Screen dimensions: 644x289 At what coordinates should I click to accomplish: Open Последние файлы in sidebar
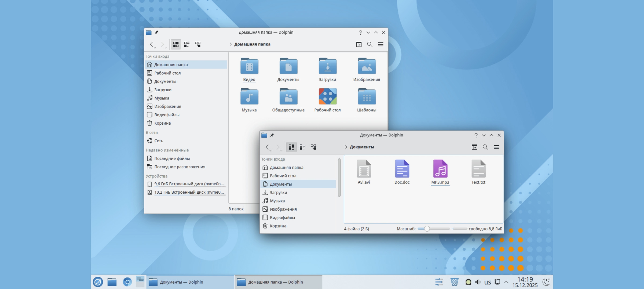click(186, 158)
